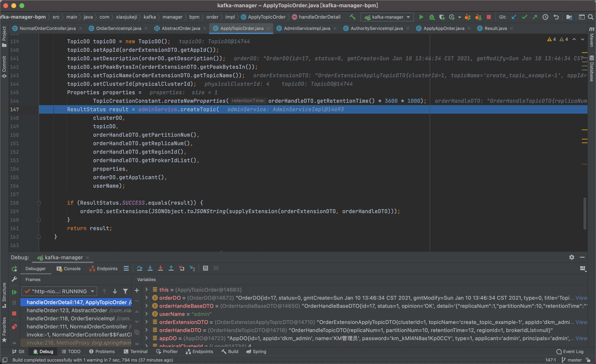Click the Run with Coverage icon

pos(442,17)
